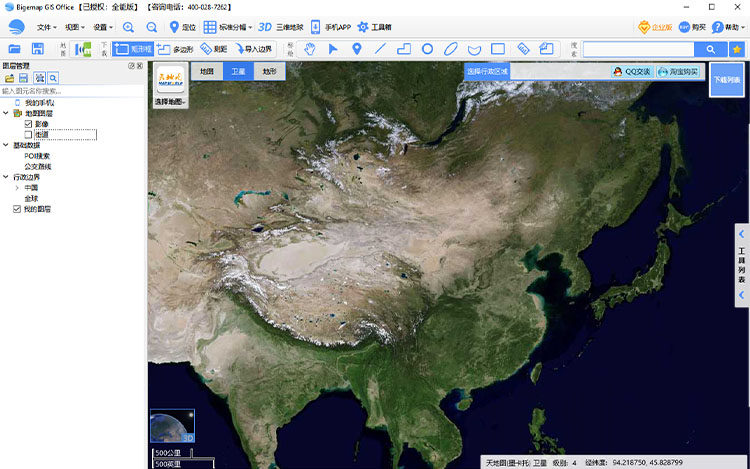Click the layer panel open folder icon
Viewport: 750px width, 469px height.
[x=9, y=78]
